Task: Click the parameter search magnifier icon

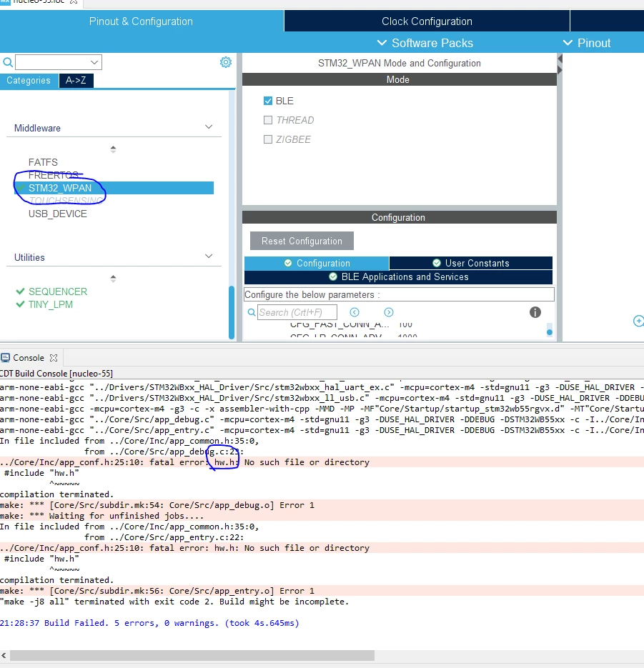Action: 252,312
